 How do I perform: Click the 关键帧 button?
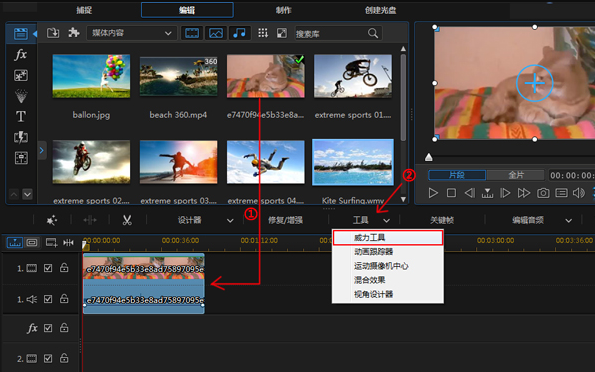point(442,220)
